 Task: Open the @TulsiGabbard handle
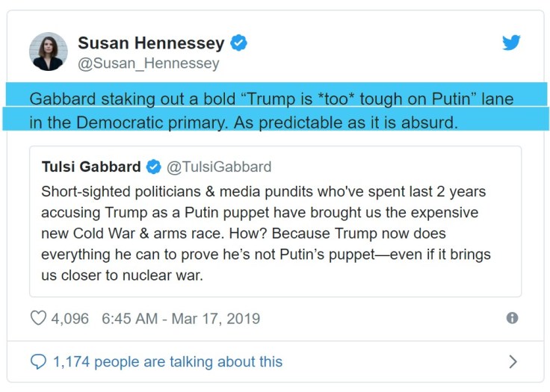218,166
